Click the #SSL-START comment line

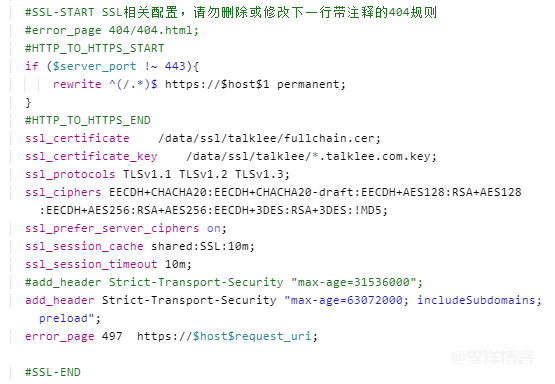point(231,13)
